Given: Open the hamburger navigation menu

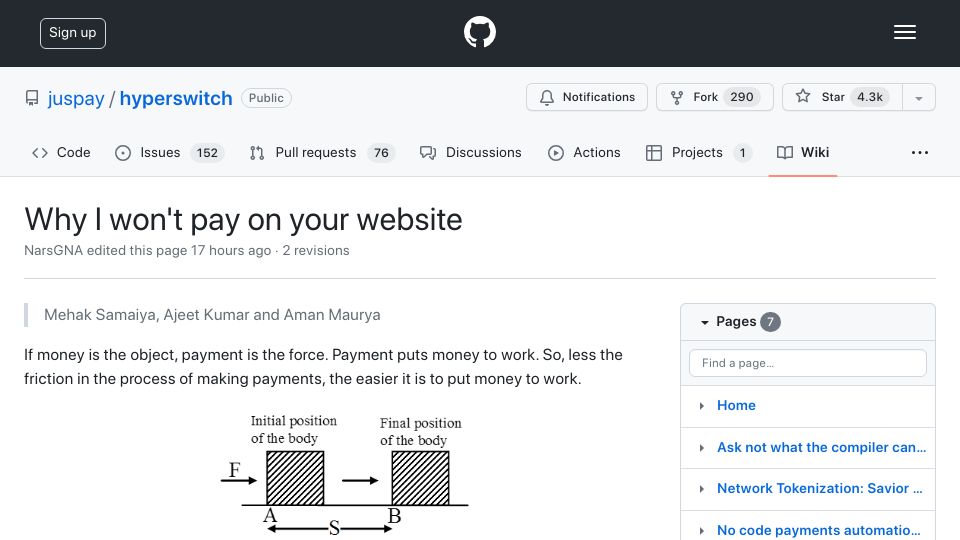Looking at the screenshot, I should tap(904, 32).
